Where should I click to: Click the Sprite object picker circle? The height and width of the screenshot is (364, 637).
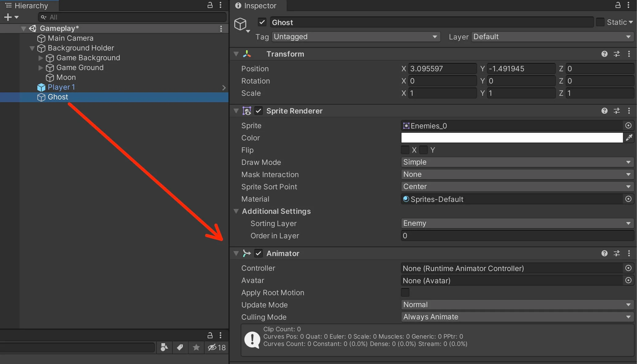[628, 125]
